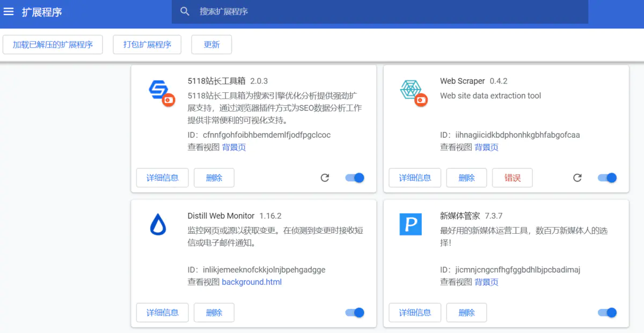Turn off Distill Web Monitor toggle
644x333 pixels.
[355, 313]
